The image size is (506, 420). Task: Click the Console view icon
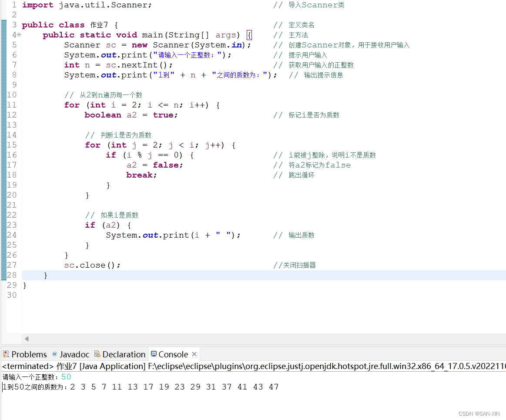[x=154, y=354]
